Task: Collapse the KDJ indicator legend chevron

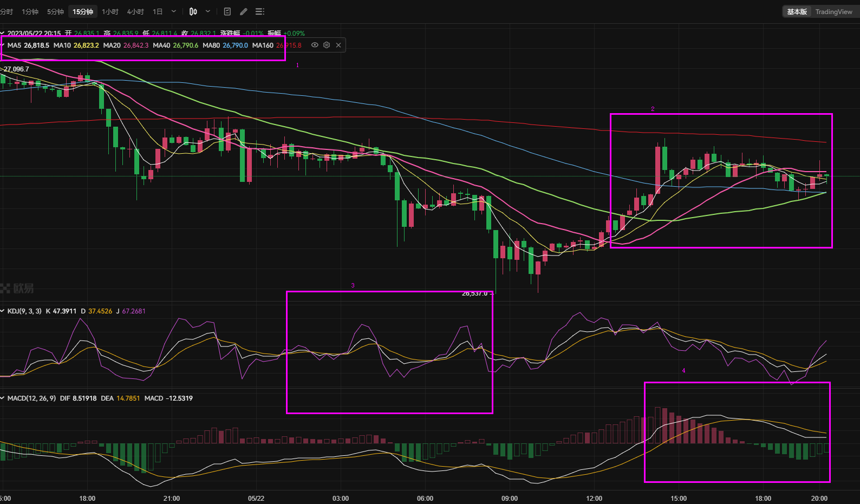Action: pos(3,311)
